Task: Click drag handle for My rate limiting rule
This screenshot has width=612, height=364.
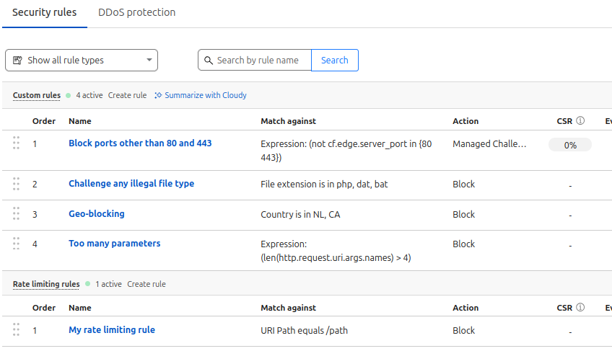Action: [16, 329]
